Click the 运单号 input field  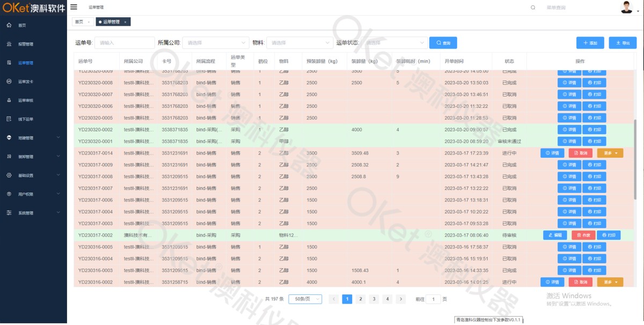[x=125, y=43]
